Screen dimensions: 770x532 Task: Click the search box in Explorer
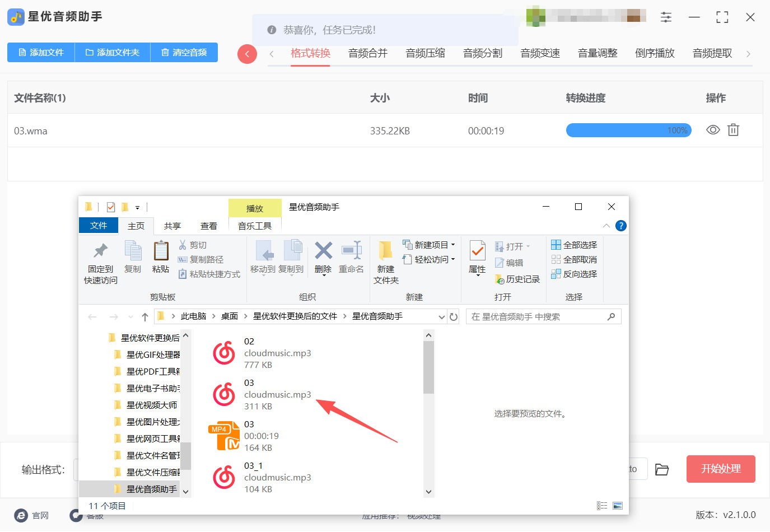[x=544, y=317]
